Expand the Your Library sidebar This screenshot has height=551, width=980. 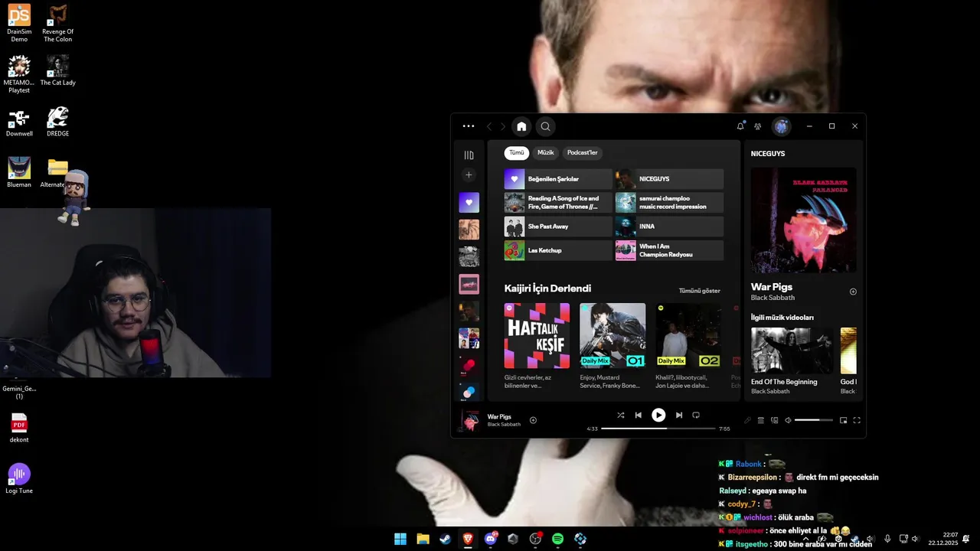pos(469,155)
